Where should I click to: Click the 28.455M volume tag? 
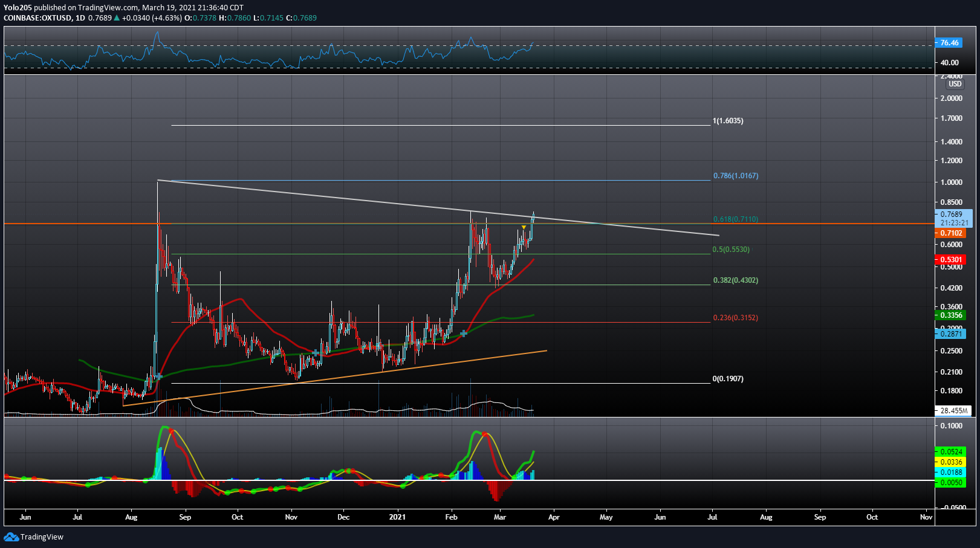coord(953,411)
